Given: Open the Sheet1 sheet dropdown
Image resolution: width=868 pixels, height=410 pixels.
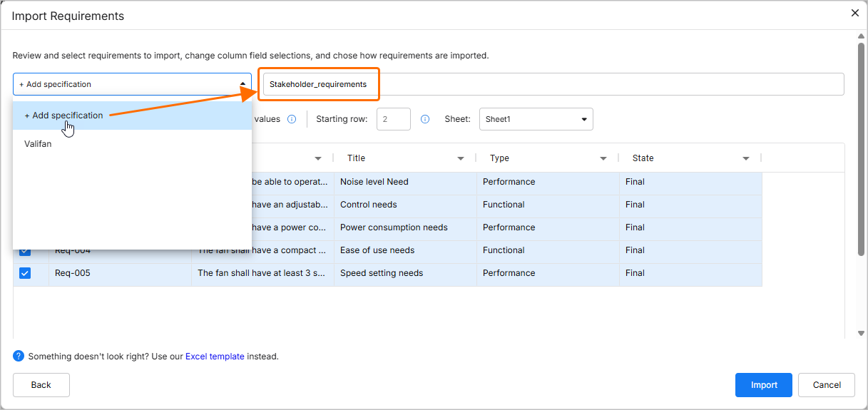Looking at the screenshot, I should point(536,119).
